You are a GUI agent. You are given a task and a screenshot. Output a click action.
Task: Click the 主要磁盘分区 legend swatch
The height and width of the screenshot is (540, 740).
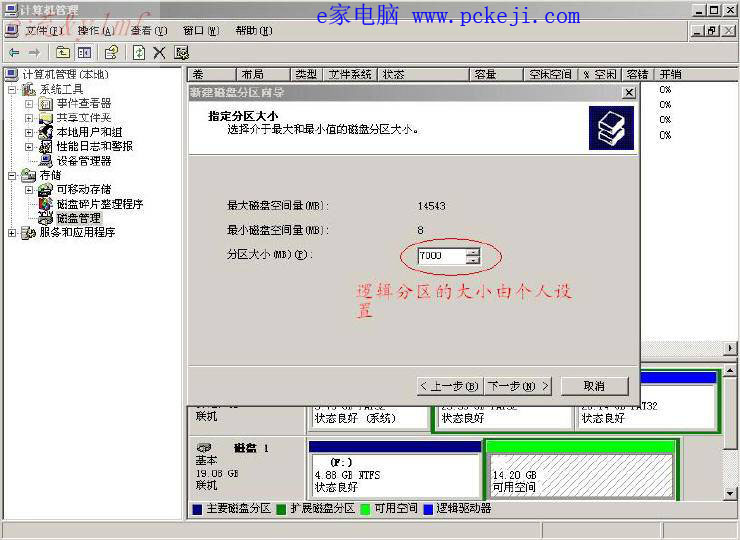pyautogui.click(x=197, y=509)
